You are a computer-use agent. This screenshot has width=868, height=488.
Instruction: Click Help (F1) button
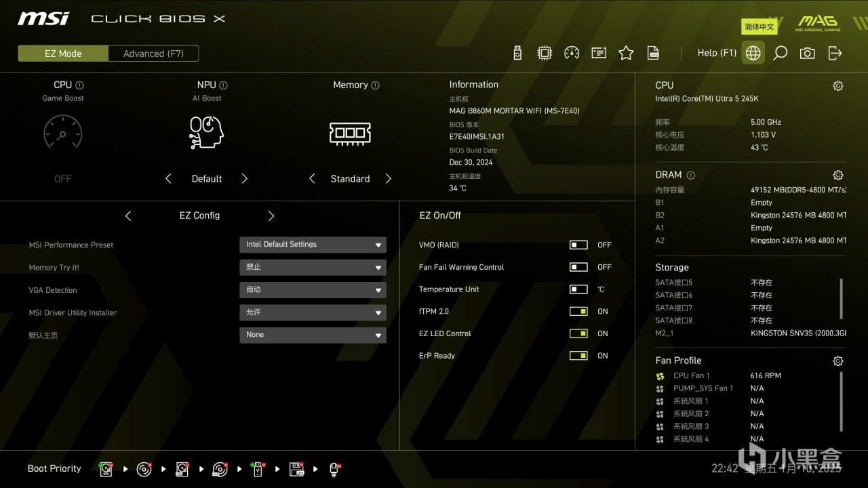717,53
